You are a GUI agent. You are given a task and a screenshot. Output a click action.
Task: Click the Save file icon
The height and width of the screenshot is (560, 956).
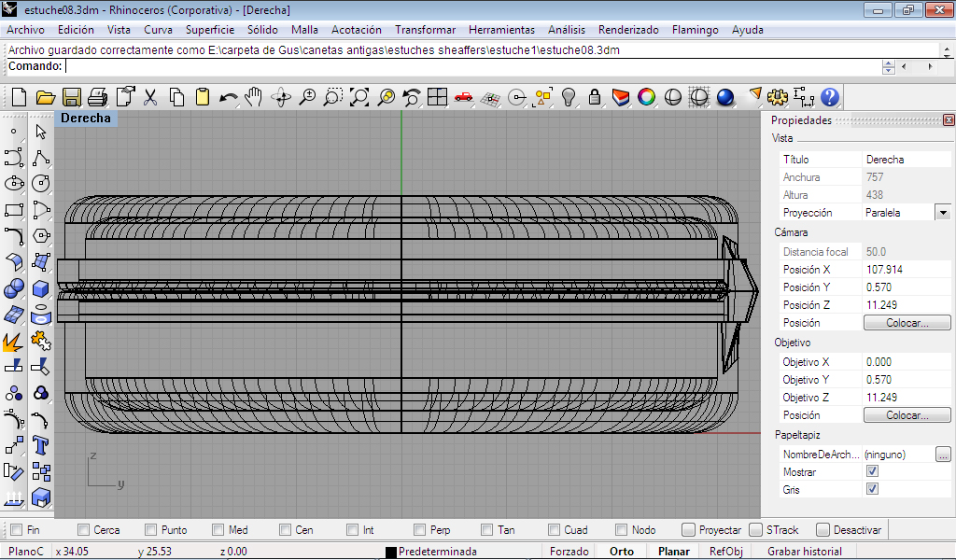point(71,97)
